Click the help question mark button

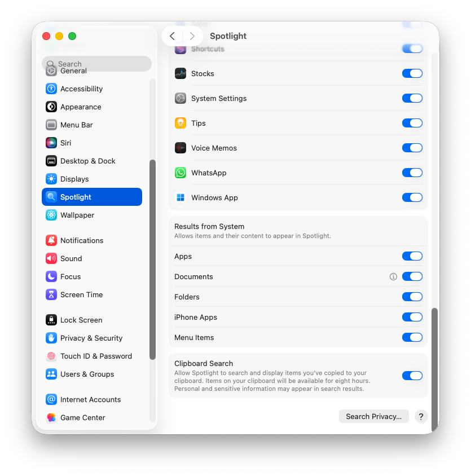point(421,416)
